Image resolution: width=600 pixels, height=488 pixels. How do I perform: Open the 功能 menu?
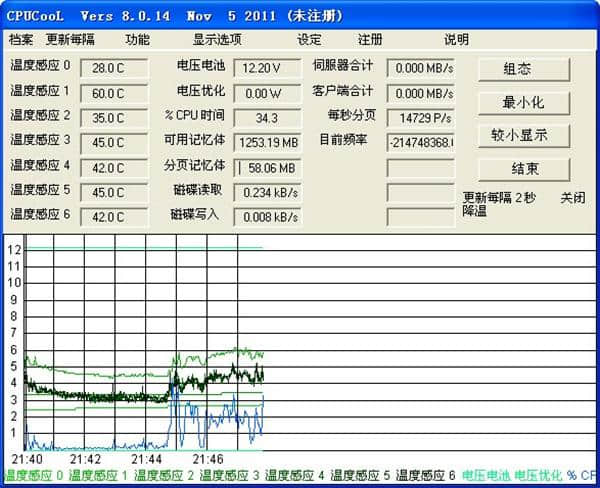pyautogui.click(x=137, y=40)
